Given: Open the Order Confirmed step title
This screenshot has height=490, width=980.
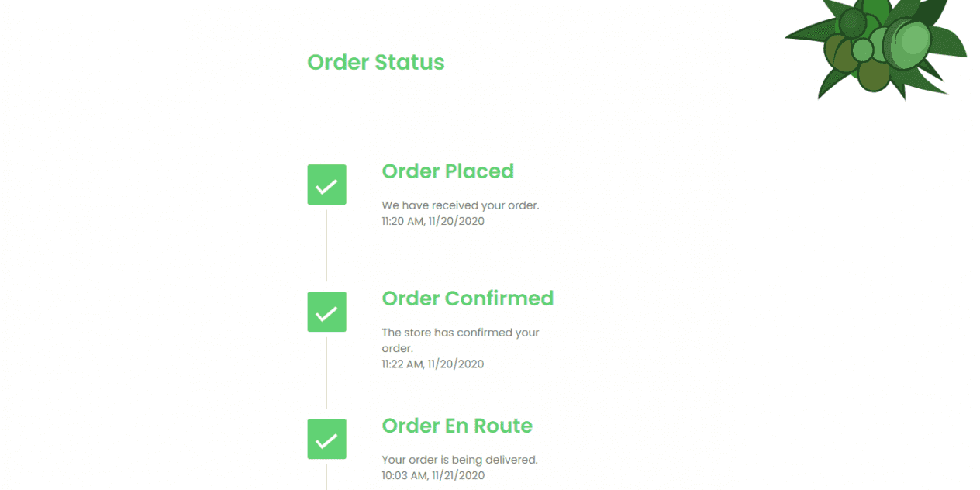Looking at the screenshot, I should [x=468, y=298].
